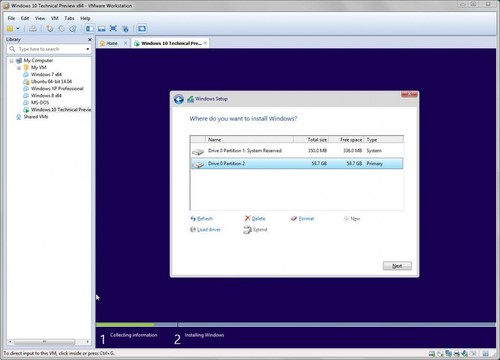Open the Edit menu
500x360 pixels.
pos(25,18)
